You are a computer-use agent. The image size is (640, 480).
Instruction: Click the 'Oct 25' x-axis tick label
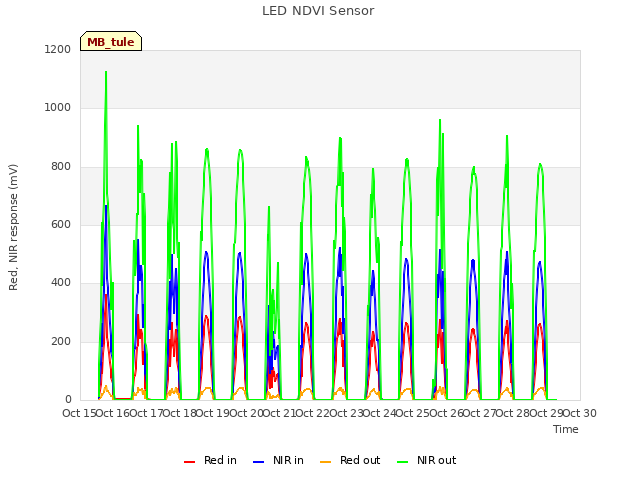click(x=413, y=413)
